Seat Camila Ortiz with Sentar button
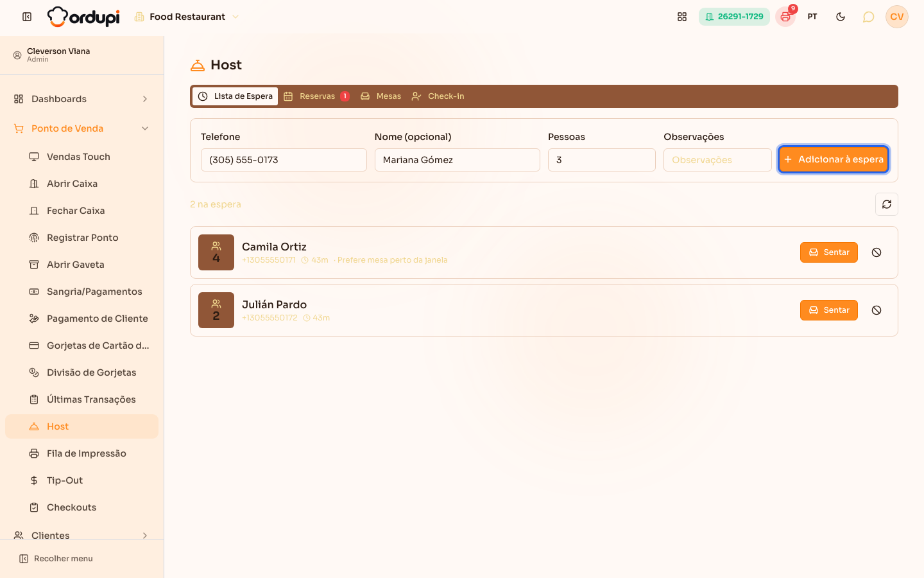Viewport: 924px width, 578px height. (x=829, y=252)
